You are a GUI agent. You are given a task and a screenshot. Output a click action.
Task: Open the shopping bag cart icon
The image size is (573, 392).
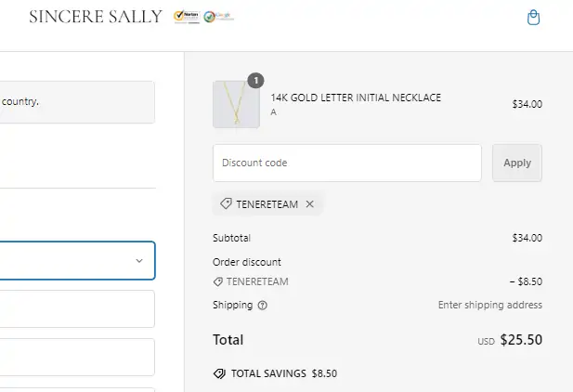coord(533,18)
